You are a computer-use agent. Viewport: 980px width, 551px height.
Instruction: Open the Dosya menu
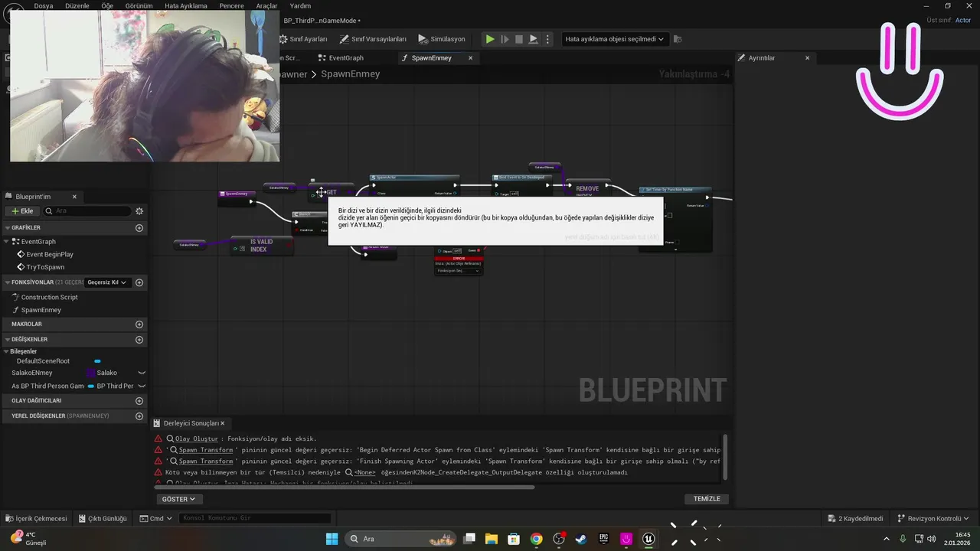(44, 5)
